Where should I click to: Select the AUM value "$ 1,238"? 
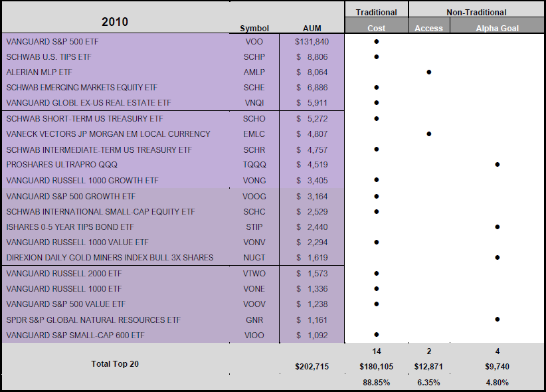coord(312,304)
